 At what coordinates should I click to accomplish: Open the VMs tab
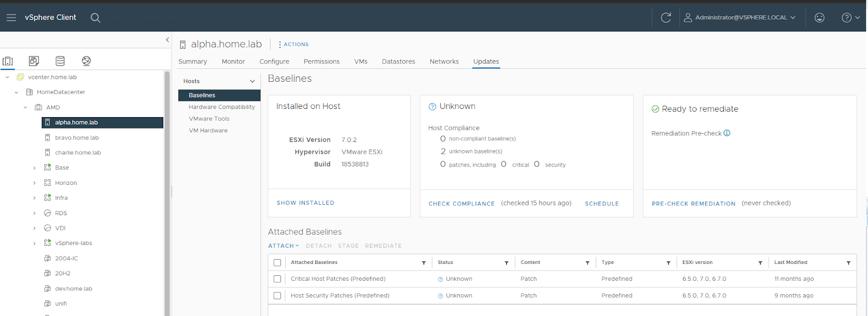pos(361,61)
